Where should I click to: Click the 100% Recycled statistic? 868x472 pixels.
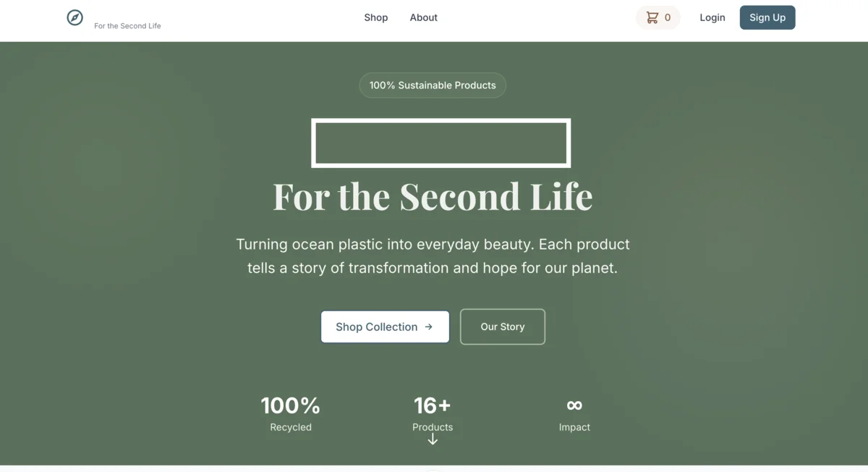[x=291, y=414]
